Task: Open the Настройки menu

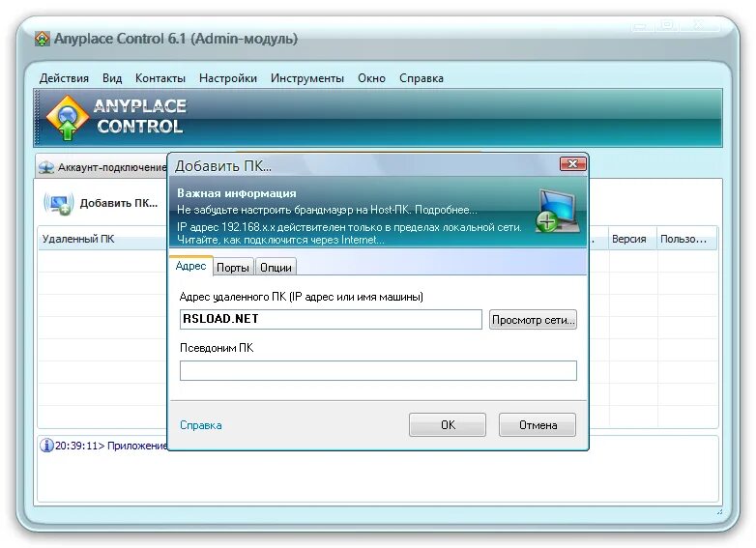Action: (227, 78)
